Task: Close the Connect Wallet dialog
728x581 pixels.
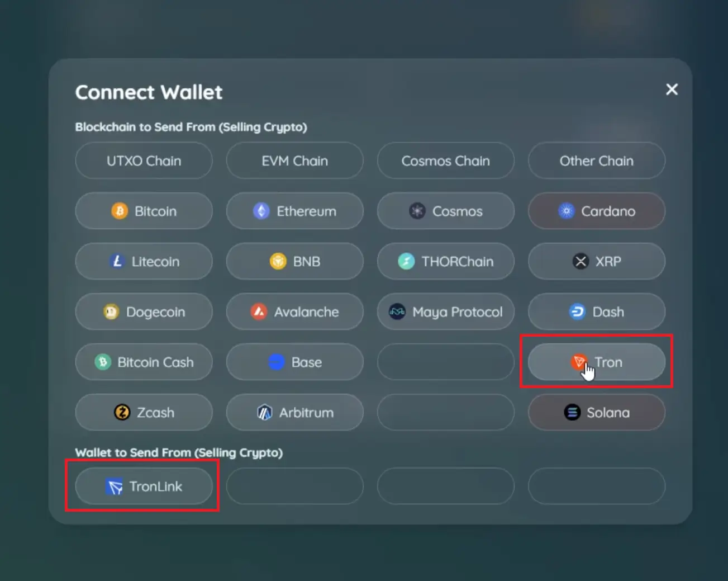Action: coord(672,89)
